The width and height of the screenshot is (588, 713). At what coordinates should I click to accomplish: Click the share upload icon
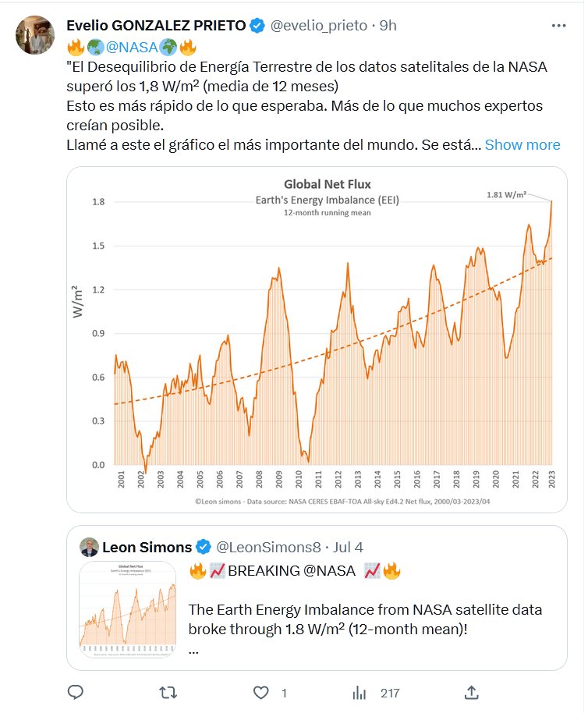[x=471, y=692]
